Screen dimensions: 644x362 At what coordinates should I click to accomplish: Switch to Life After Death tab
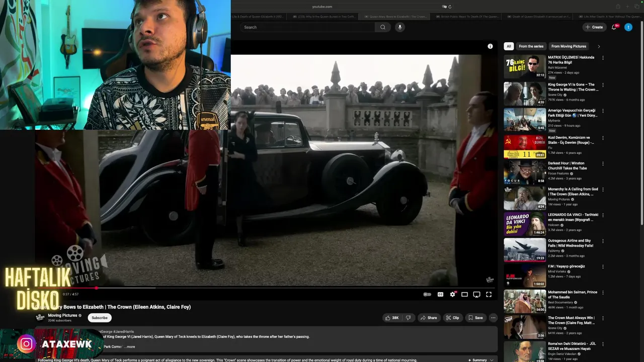610,17
